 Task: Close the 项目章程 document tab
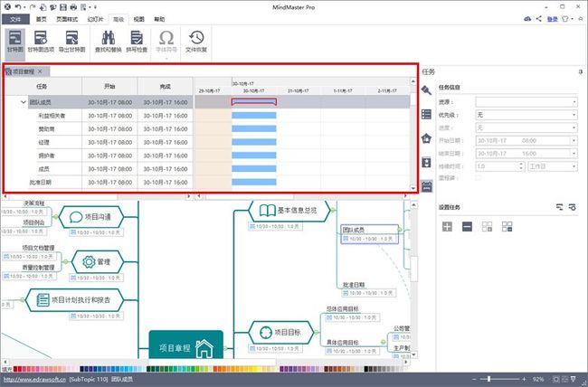click(x=40, y=71)
